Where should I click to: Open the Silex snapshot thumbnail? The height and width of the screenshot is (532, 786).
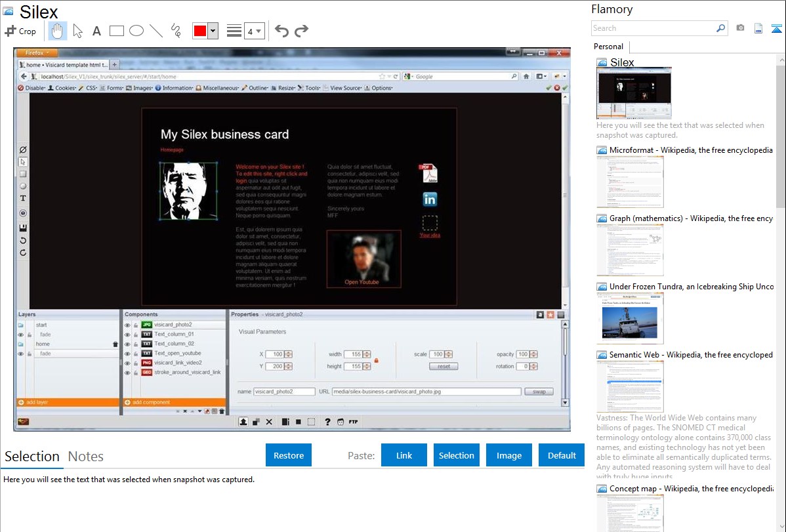point(634,92)
